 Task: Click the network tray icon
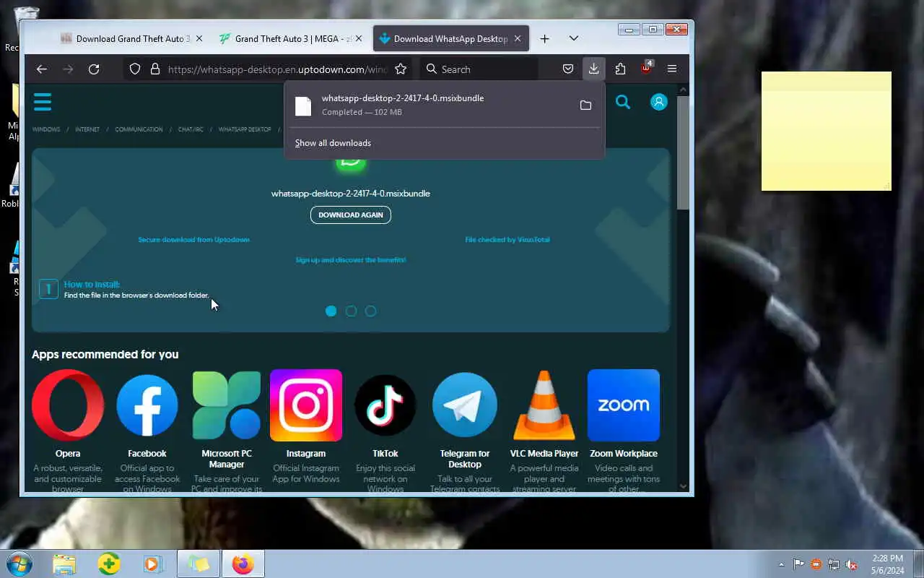(x=834, y=564)
